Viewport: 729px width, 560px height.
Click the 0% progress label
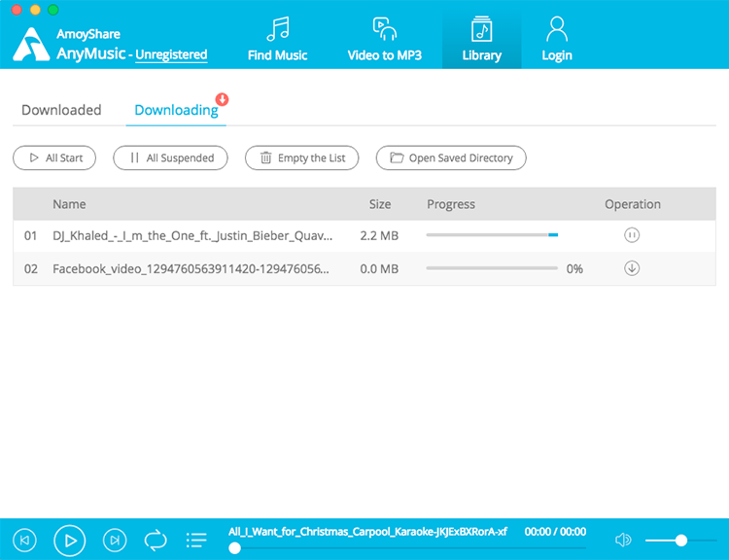coord(574,269)
